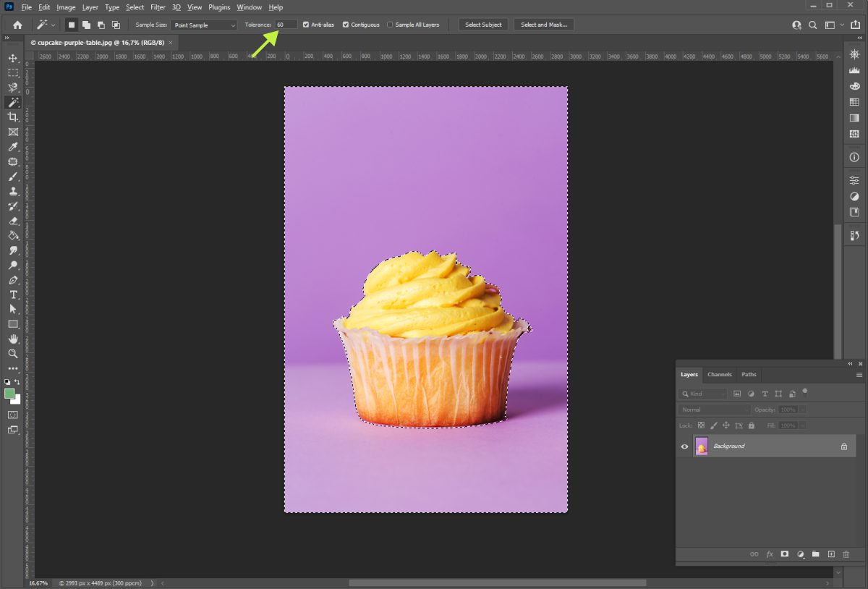The image size is (868, 589).
Task: Open the Edit Toolbar three-dots menu
Action: click(13, 368)
